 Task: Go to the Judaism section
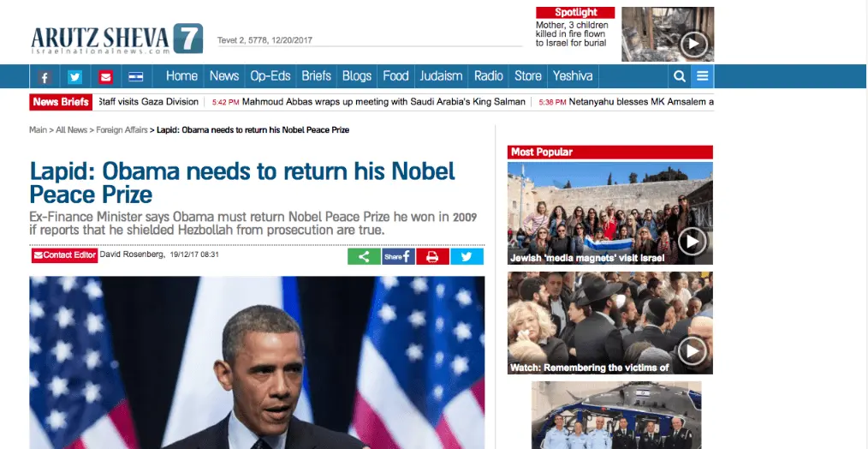(441, 76)
